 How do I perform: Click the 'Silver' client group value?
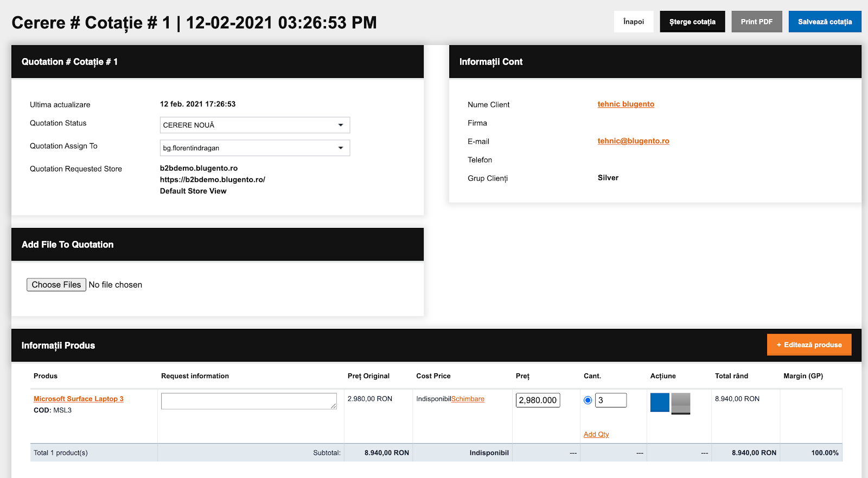click(x=608, y=178)
